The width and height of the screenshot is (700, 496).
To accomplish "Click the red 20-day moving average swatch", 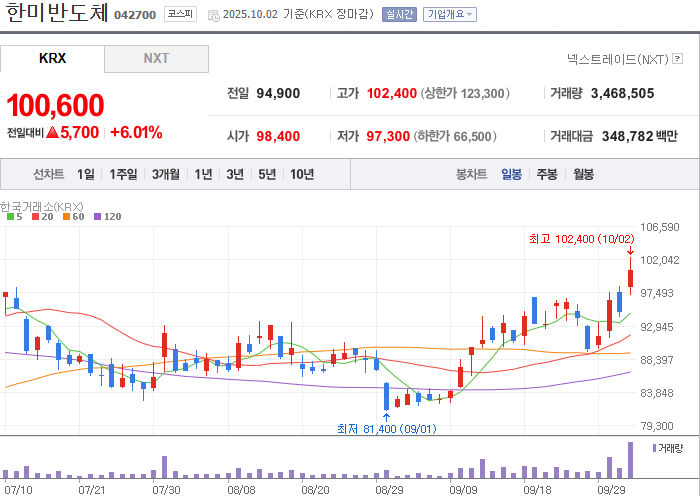I will point(35,217).
